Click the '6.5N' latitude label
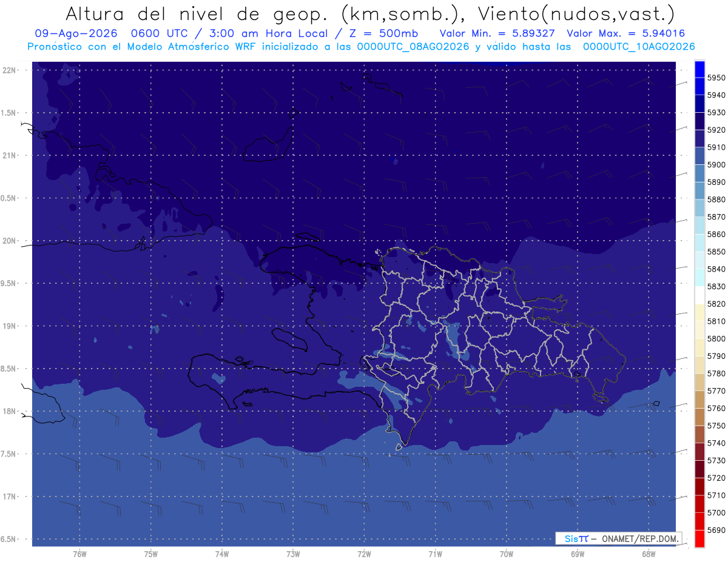 pos(8,539)
